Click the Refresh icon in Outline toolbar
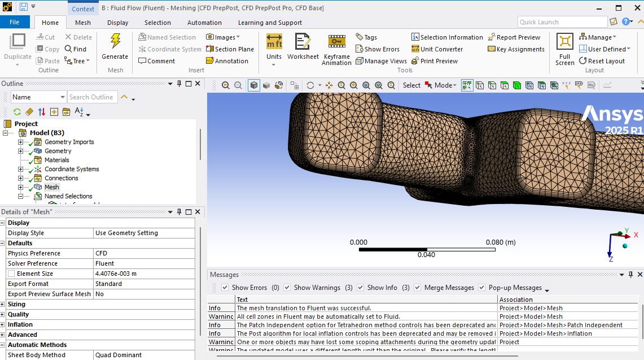The width and height of the screenshot is (644, 360). [17, 112]
